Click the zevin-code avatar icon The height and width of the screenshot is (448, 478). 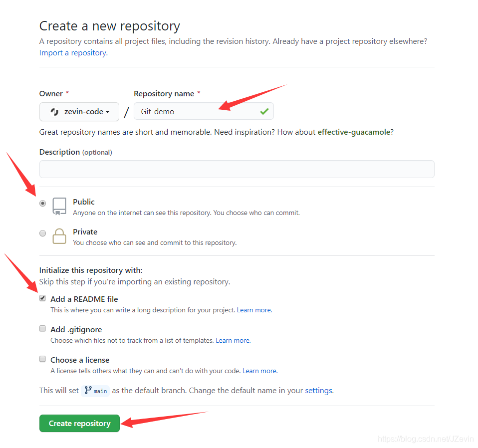[54, 112]
